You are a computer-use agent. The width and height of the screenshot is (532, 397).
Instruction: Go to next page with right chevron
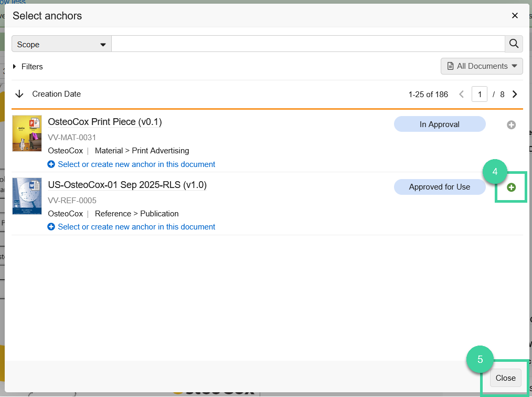515,94
